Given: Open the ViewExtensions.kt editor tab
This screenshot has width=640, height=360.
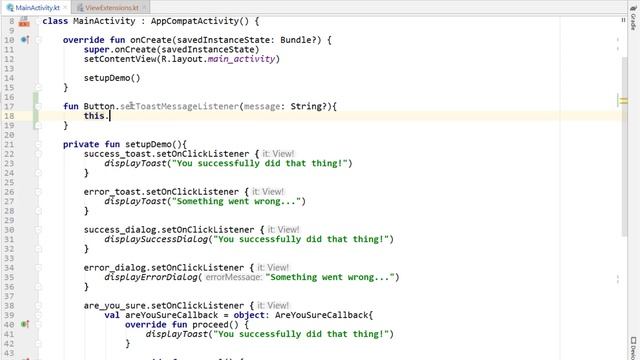Looking at the screenshot, I should (x=111, y=7).
